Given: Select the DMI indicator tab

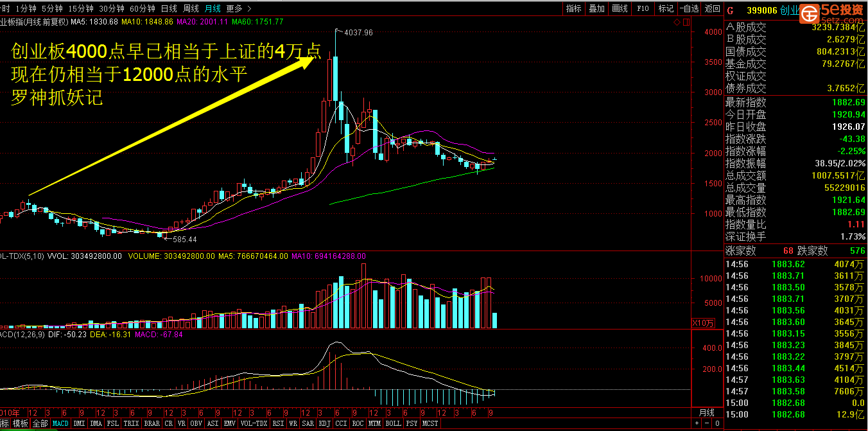Looking at the screenshot, I should tap(79, 424).
